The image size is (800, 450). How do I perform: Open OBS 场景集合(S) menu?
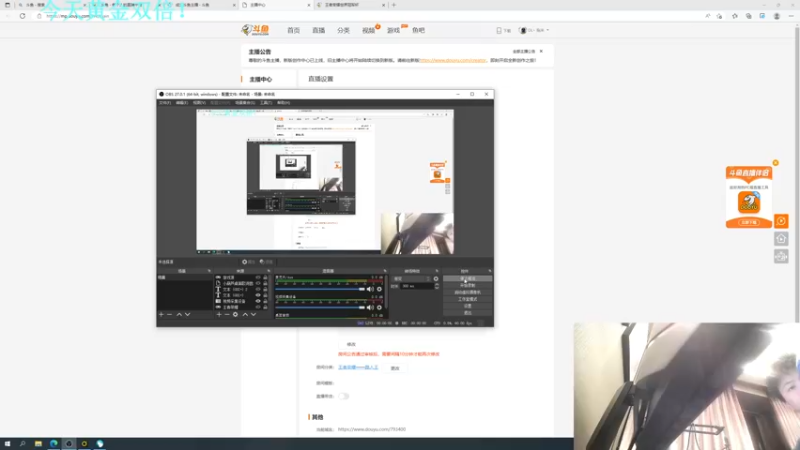tap(245, 103)
